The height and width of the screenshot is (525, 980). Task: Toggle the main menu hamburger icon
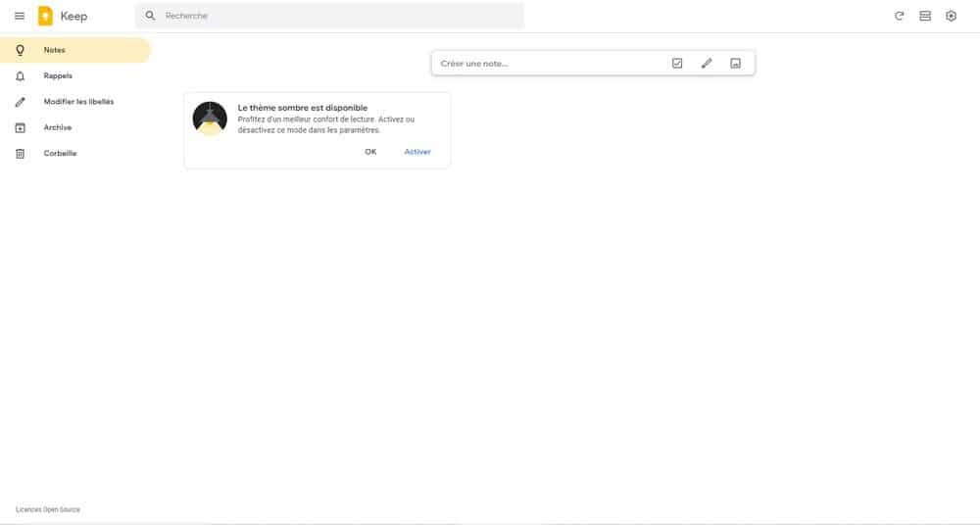pos(20,16)
